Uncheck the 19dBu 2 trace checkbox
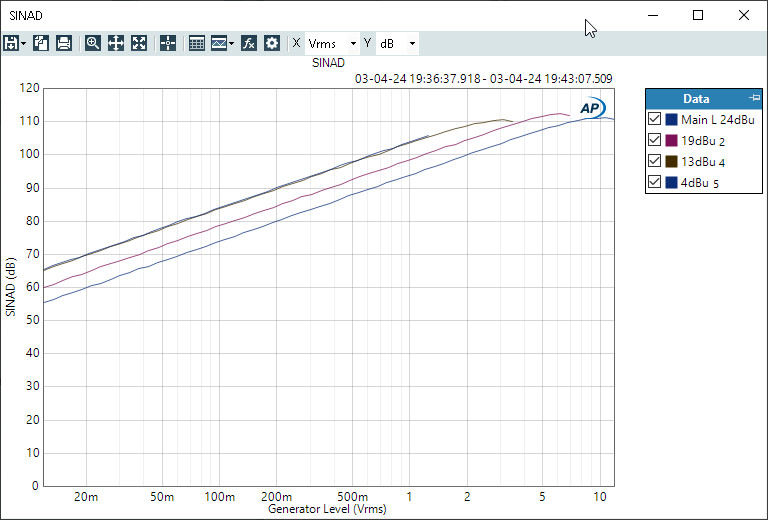The image size is (768, 520). point(654,140)
